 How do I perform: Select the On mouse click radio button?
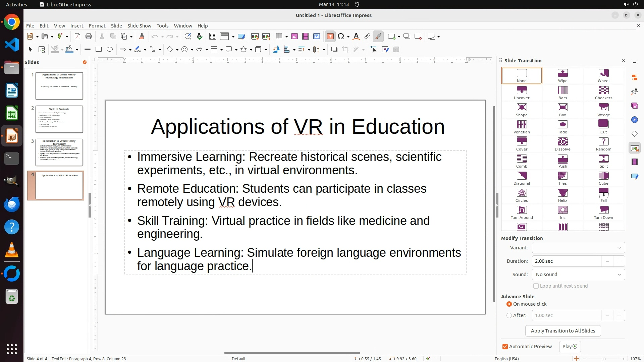[509, 304]
